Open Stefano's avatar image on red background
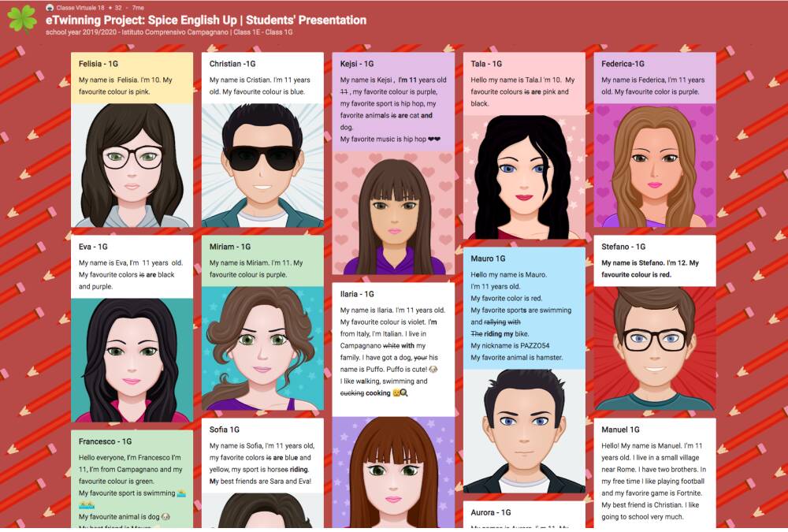The height and width of the screenshot is (532, 788). (654, 348)
